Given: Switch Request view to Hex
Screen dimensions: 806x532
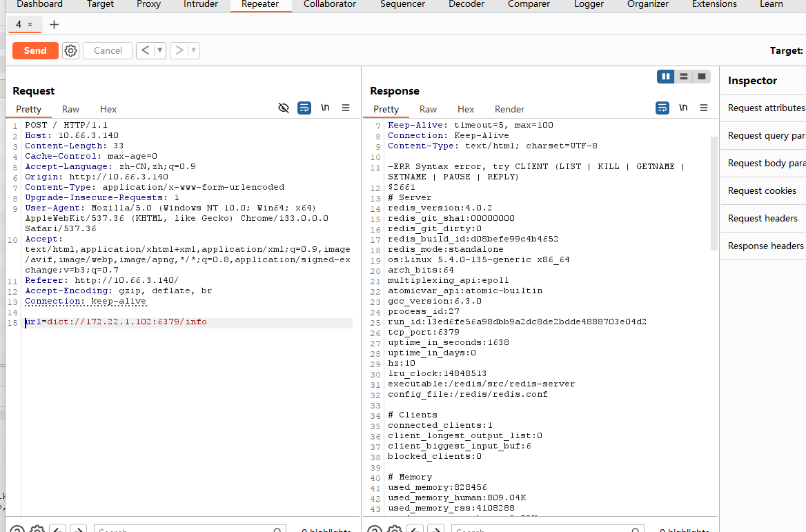Looking at the screenshot, I should [108, 109].
